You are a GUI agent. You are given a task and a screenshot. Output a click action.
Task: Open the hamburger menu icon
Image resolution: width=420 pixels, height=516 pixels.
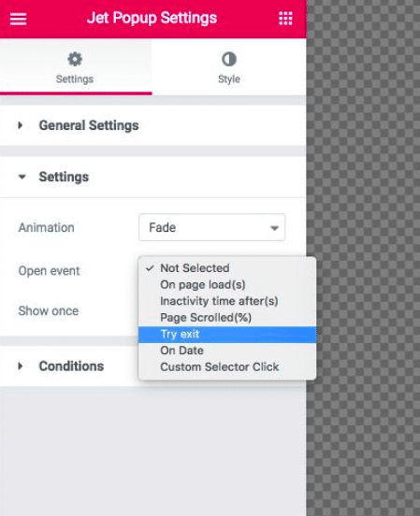[18, 19]
